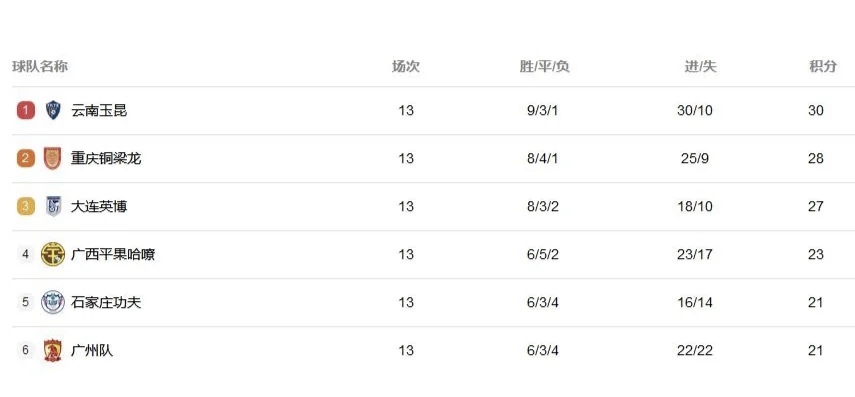Open the 广西平果哈嘹 team page
The height and width of the screenshot is (397, 855).
113,255
